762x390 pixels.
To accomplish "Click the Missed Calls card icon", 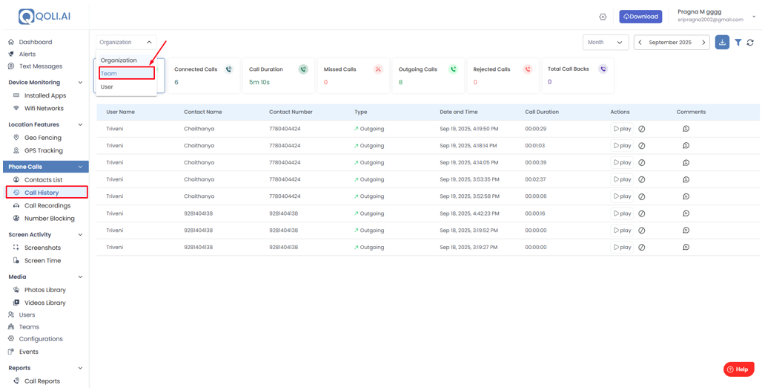I will coord(378,69).
